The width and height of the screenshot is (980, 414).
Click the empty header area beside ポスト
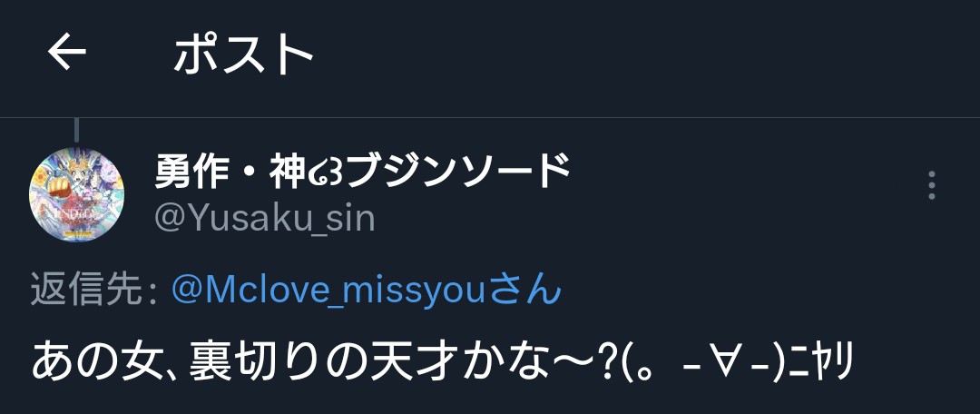tap(643, 54)
